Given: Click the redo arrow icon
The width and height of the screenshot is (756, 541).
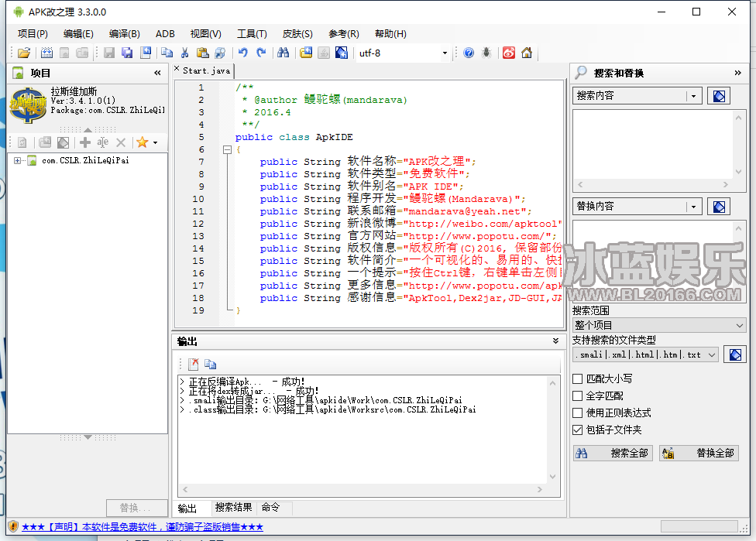Looking at the screenshot, I should click(261, 53).
